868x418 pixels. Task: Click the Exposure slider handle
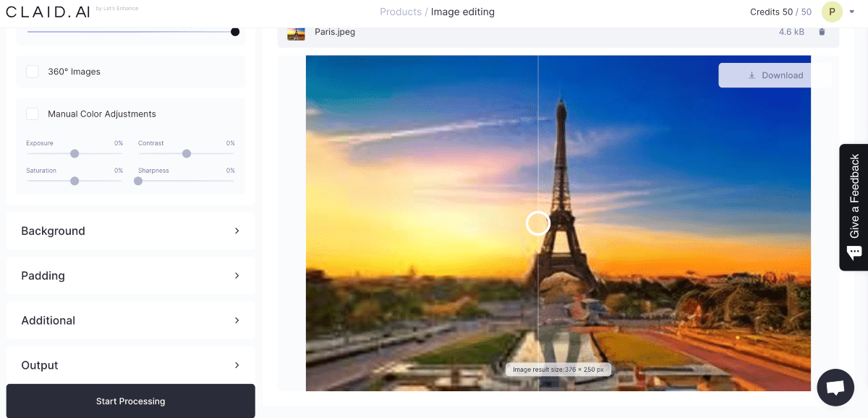[75, 153]
